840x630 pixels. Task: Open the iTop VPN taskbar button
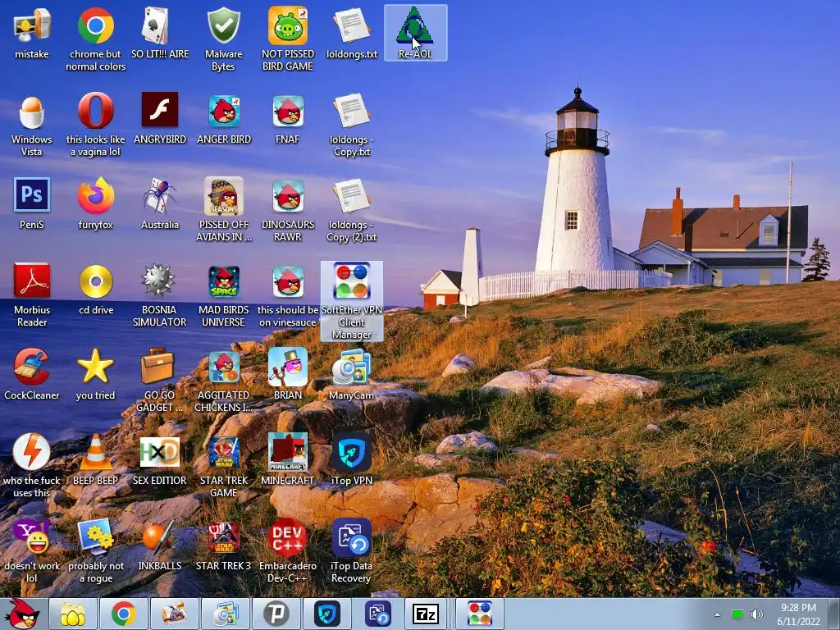pyautogui.click(x=327, y=614)
